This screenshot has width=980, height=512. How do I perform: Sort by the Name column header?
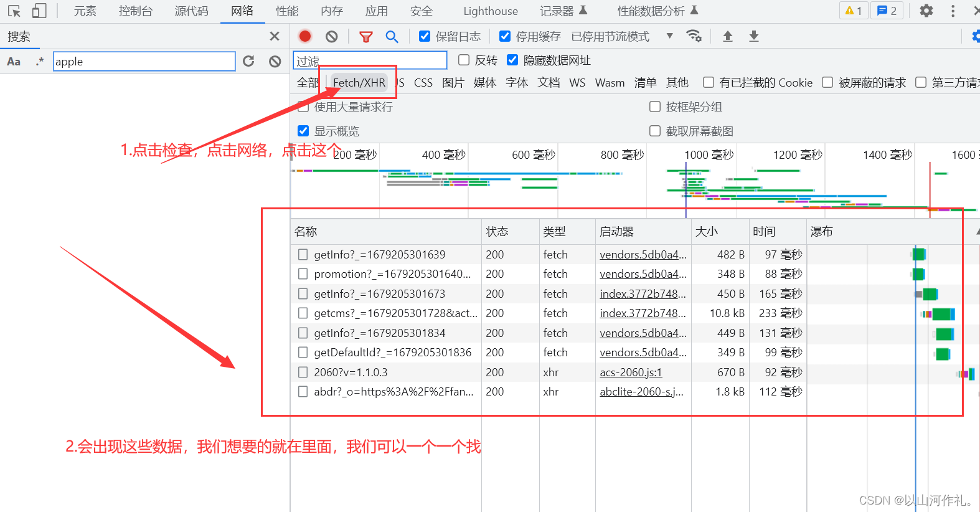point(385,232)
